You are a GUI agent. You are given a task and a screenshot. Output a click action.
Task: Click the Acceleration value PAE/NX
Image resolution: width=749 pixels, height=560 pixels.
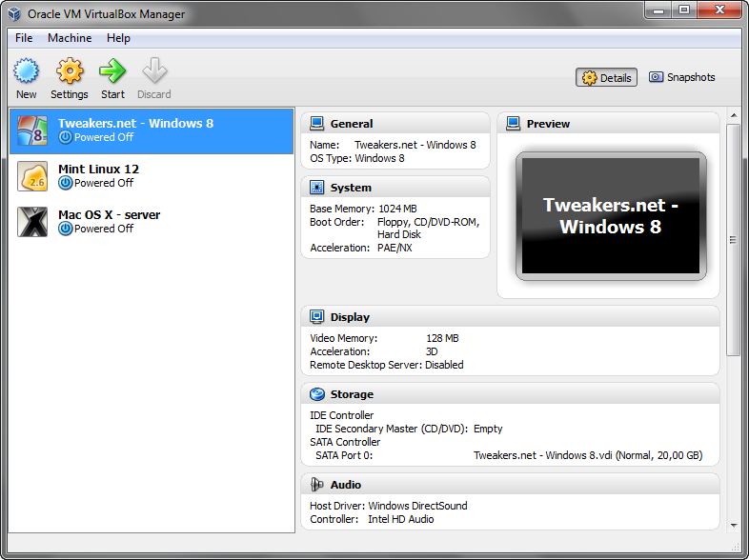coord(395,248)
